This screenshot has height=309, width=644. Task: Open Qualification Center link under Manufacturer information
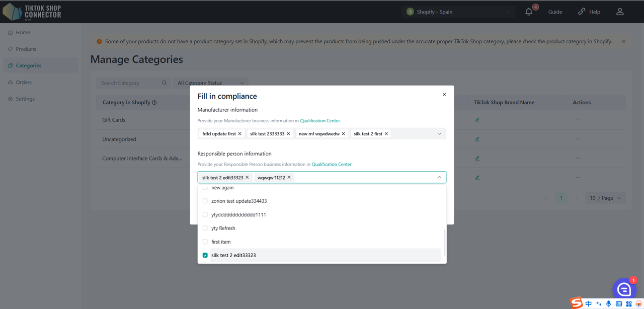pos(320,121)
